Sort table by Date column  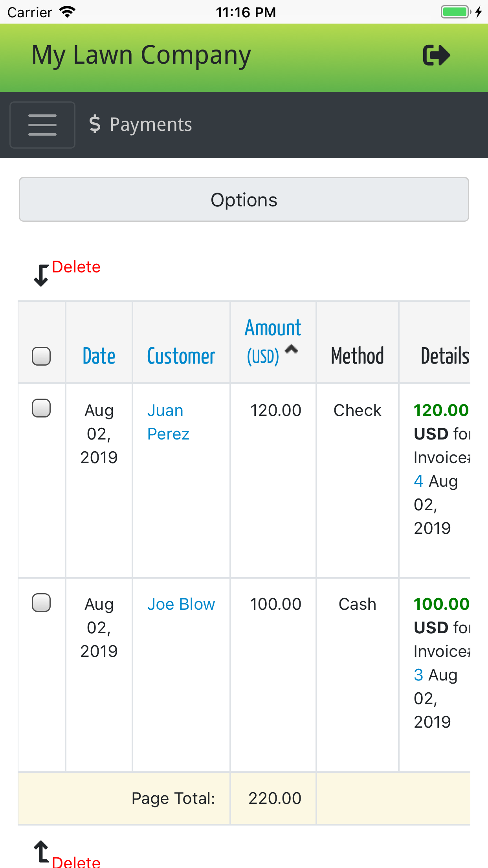point(99,356)
